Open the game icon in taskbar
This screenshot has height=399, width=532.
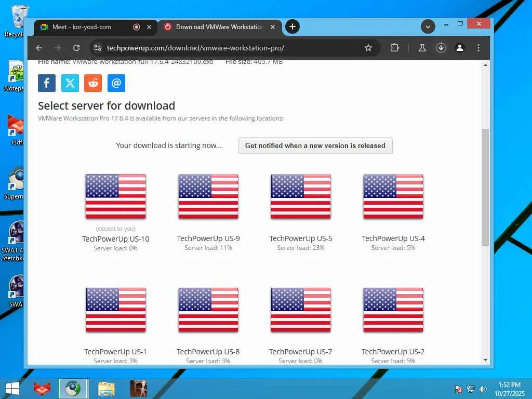[x=138, y=389]
